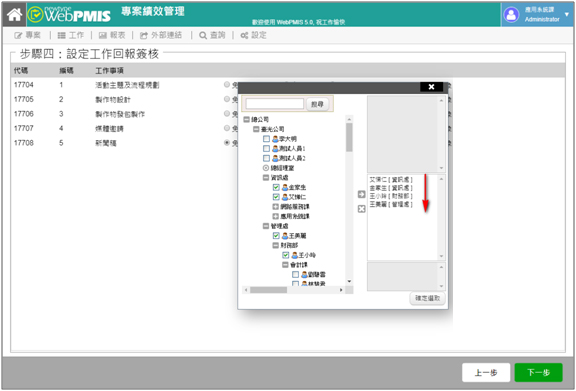Open the Administrator user avatar
576x391 pixels.
pyautogui.click(x=511, y=15)
